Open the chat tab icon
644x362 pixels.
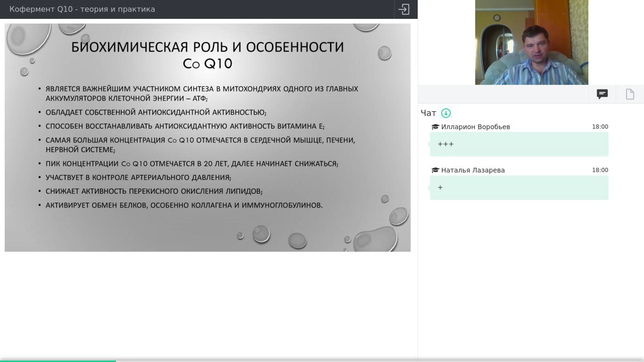[602, 94]
